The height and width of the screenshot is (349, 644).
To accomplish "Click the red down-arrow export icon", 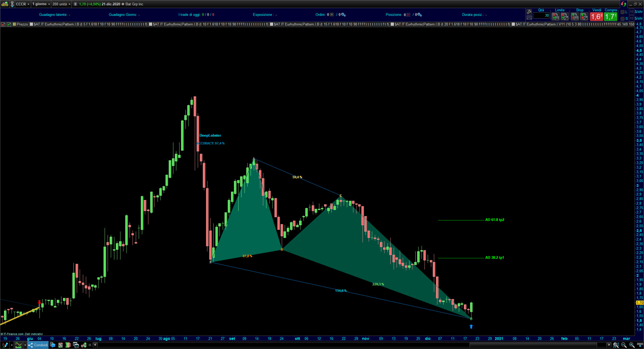I will (x=3, y=24).
